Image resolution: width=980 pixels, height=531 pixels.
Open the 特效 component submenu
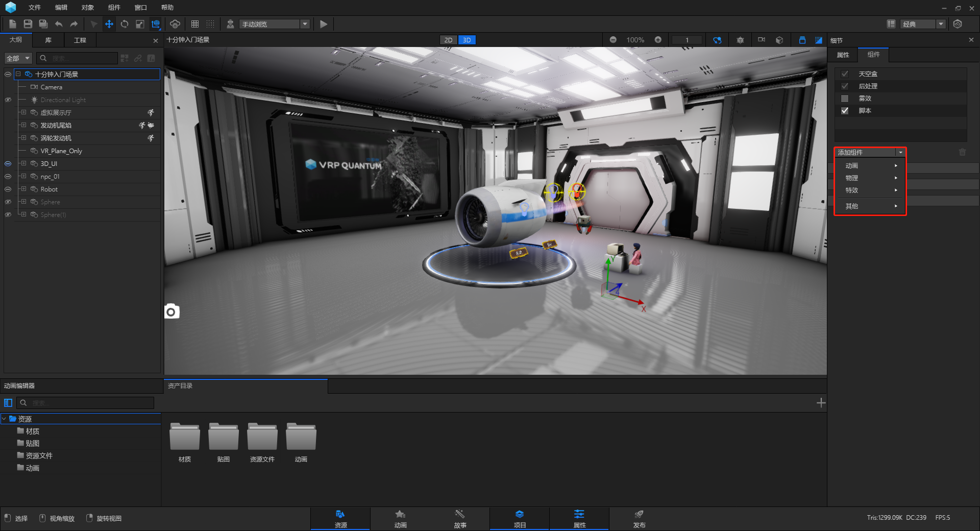click(x=870, y=190)
